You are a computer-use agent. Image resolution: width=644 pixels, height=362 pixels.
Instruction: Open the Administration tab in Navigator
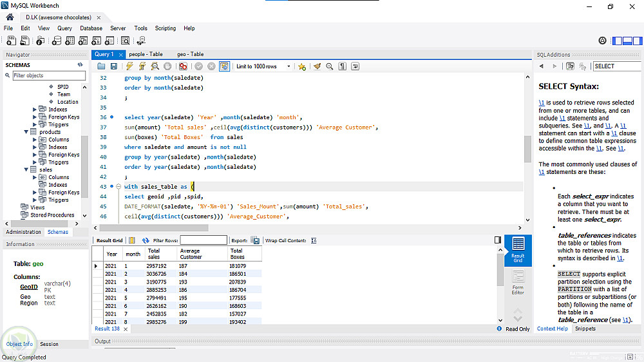pos(23,232)
